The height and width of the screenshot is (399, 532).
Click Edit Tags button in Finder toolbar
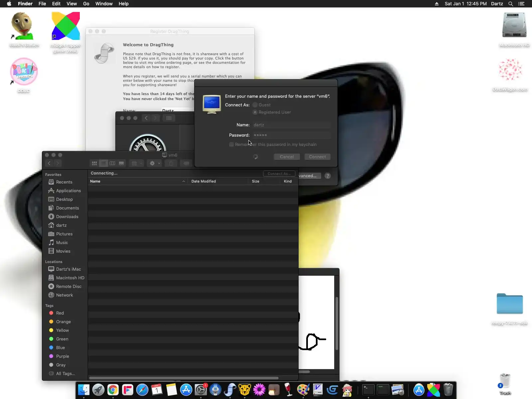tap(186, 163)
